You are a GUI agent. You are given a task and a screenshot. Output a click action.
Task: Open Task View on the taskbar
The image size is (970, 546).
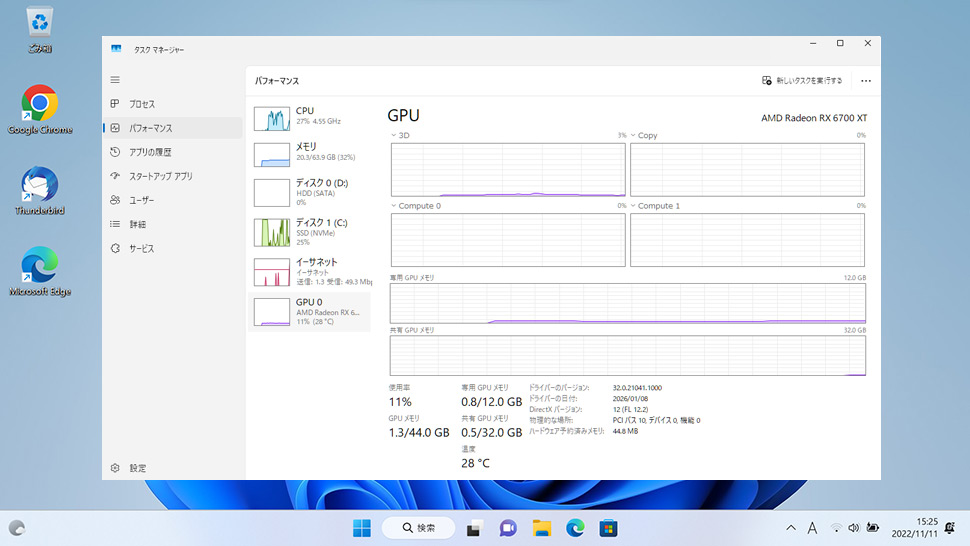474,528
